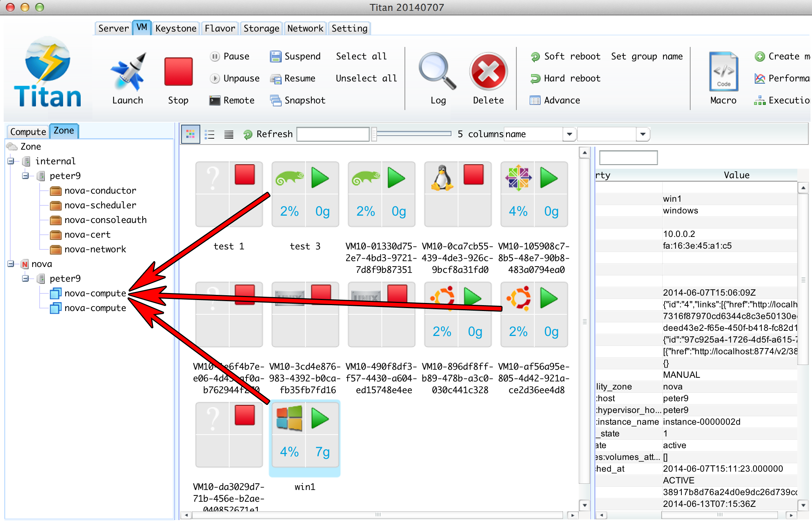This screenshot has width=812, height=523.
Task: Click the Refresh button
Action: pyautogui.click(x=268, y=134)
